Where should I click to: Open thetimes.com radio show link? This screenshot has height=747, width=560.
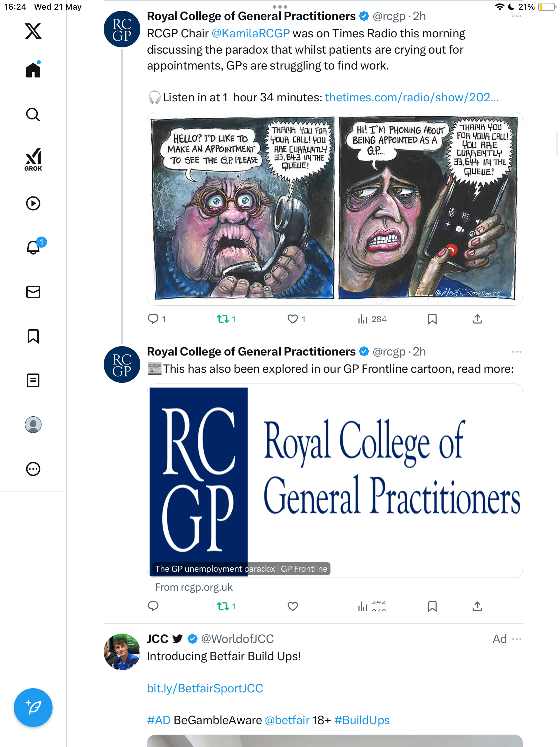click(412, 98)
